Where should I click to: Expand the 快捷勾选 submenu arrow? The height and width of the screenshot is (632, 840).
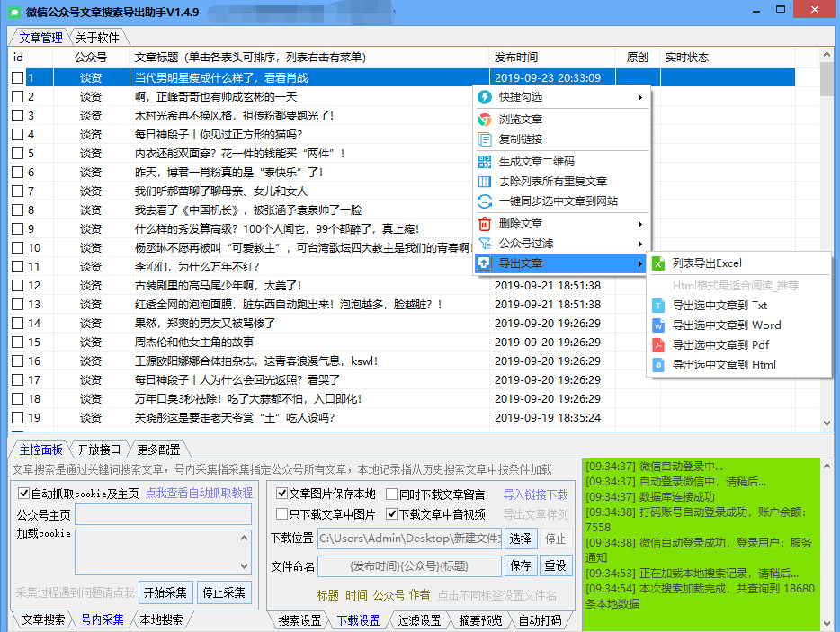(x=639, y=97)
